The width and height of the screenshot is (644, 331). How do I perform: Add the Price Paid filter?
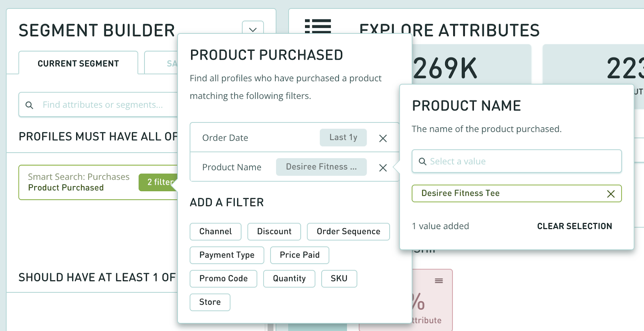[300, 255]
